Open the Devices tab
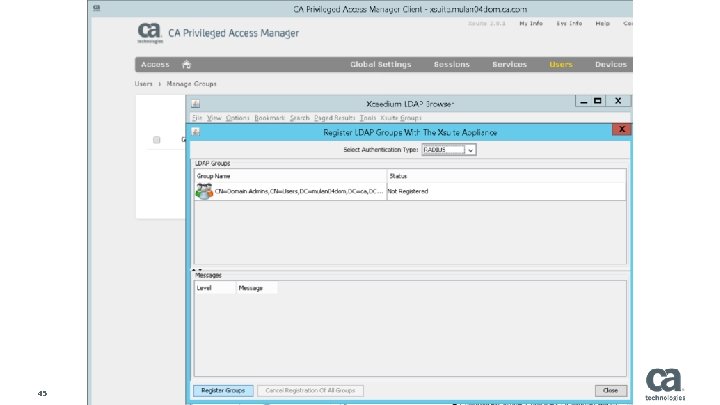720x405 pixels. click(611, 64)
